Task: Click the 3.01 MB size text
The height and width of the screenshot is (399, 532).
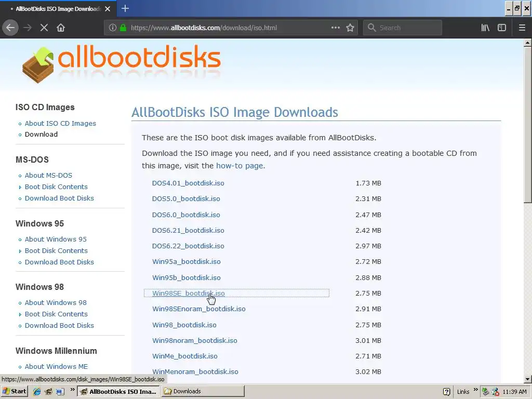Action: tap(368, 341)
